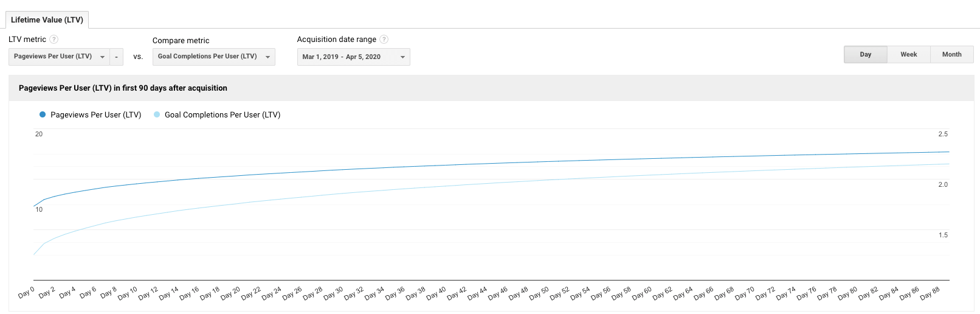Click help icon beside LTV metric label
The image size is (980, 314).
53,40
